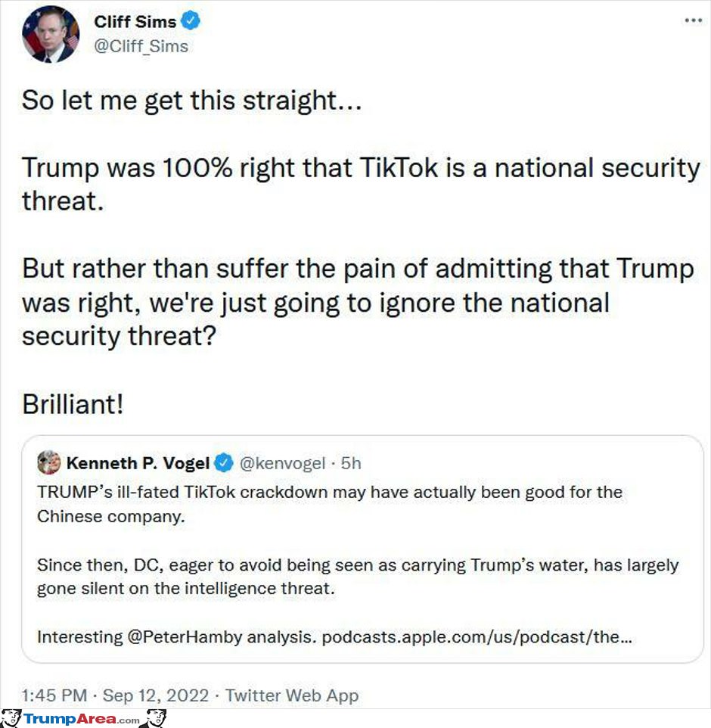Click the Sep 12, 2022 date
Image resolution: width=711 pixels, height=728 pixels.
[156, 695]
